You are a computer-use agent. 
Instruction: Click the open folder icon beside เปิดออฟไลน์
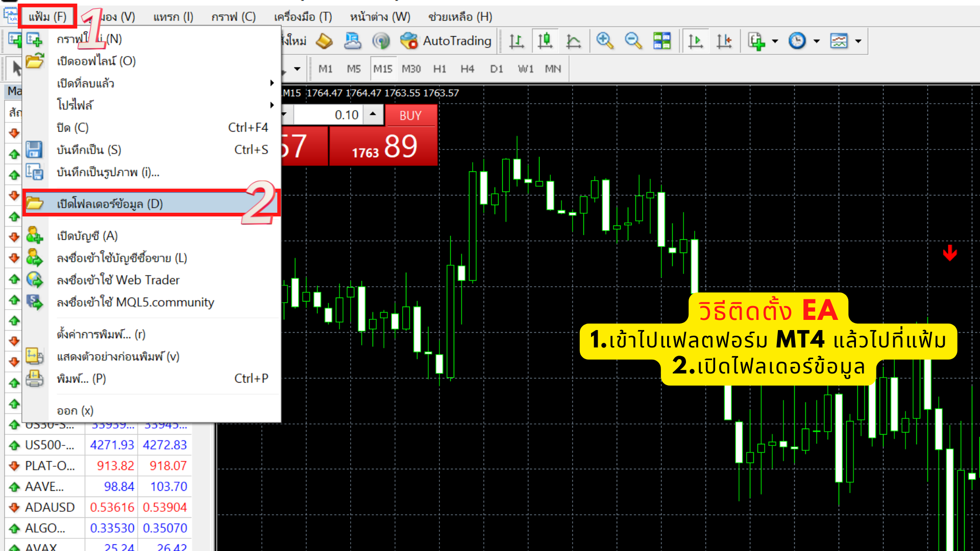(x=35, y=61)
